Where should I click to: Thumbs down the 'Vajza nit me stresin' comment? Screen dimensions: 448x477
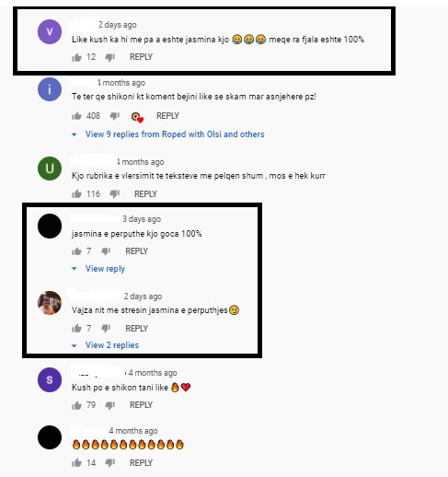pos(106,329)
